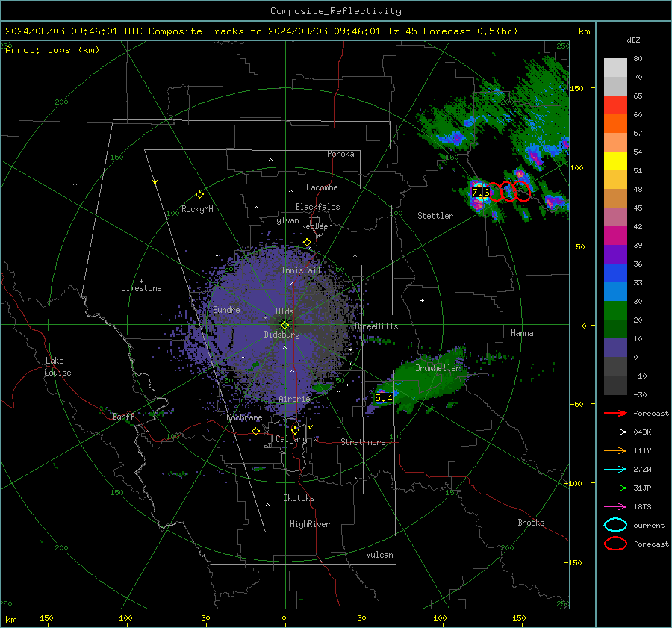Click the Sundre town label
The width and height of the screenshot is (672, 628).
click(x=226, y=309)
